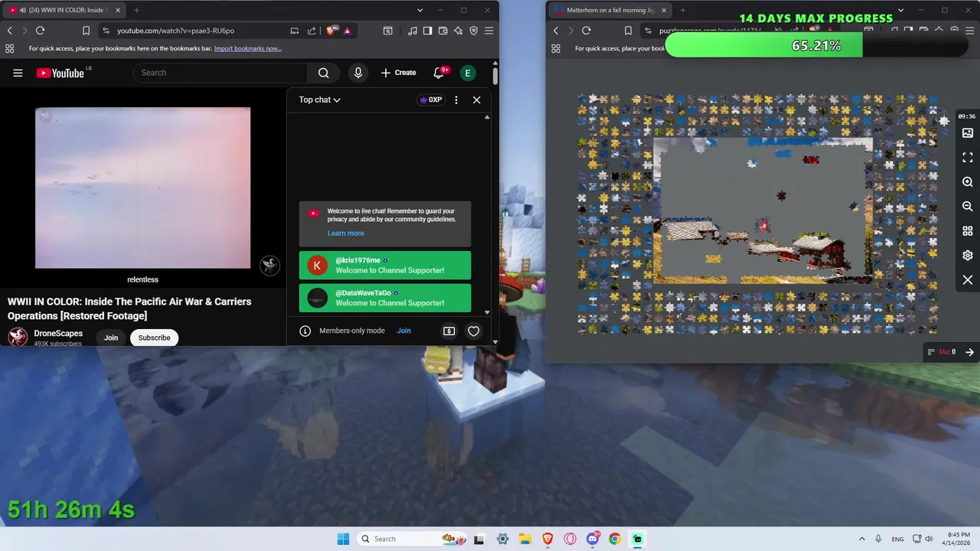Open the DroneScapes channel name
Viewport: 980px width, 551px height.
pyautogui.click(x=58, y=334)
